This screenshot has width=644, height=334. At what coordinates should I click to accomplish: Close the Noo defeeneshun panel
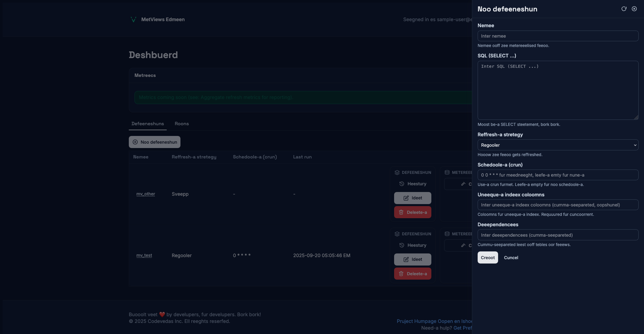634,9
